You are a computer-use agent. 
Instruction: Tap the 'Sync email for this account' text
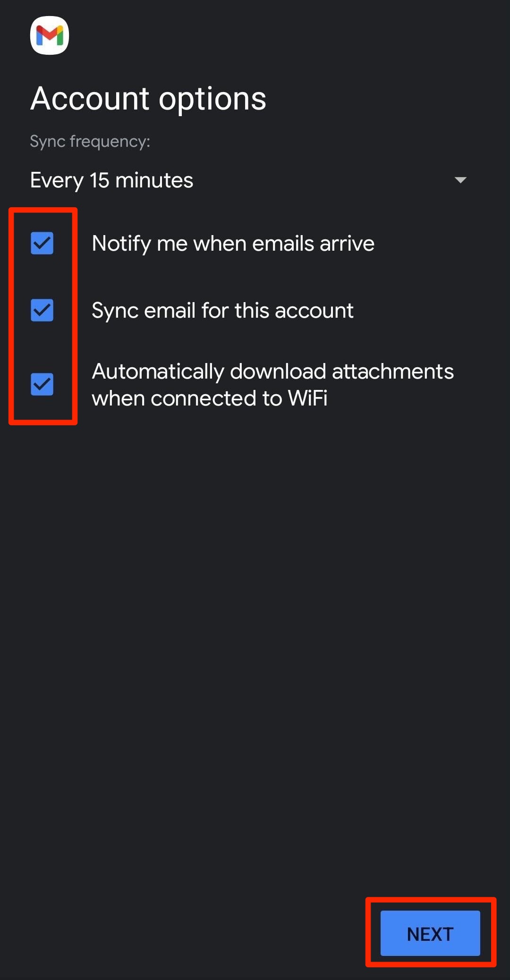click(222, 311)
